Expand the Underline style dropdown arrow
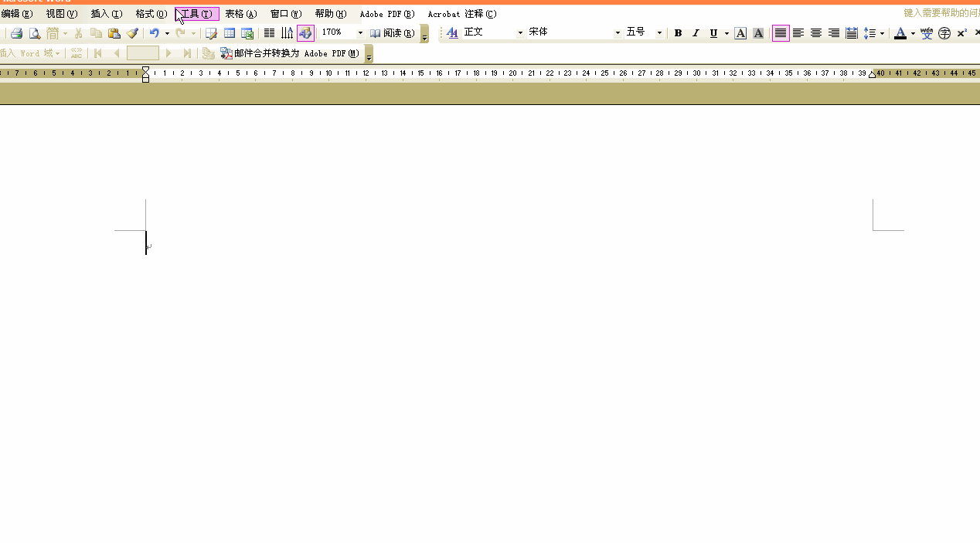 pyautogui.click(x=726, y=33)
